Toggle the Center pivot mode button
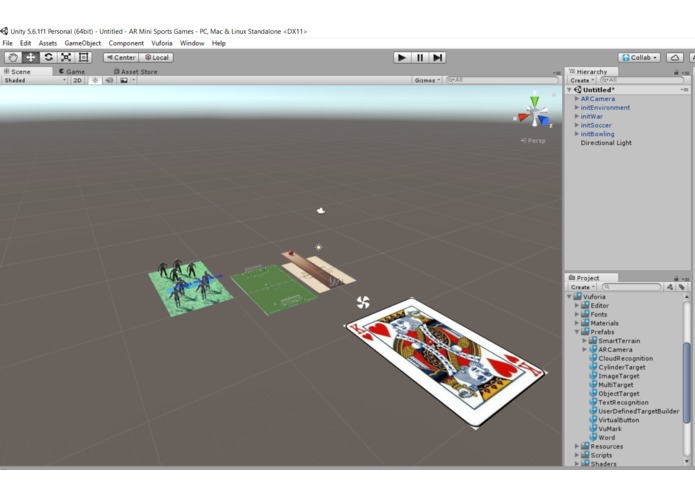The height and width of the screenshot is (494, 695). pos(121,58)
